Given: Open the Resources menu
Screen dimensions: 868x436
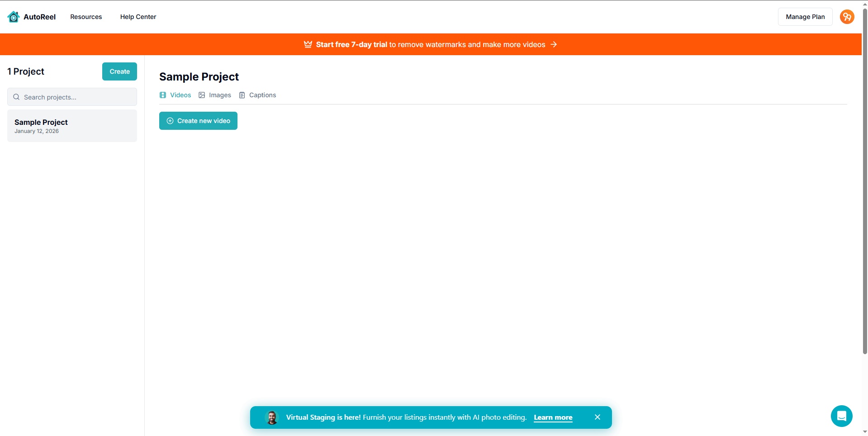Looking at the screenshot, I should pos(86,17).
